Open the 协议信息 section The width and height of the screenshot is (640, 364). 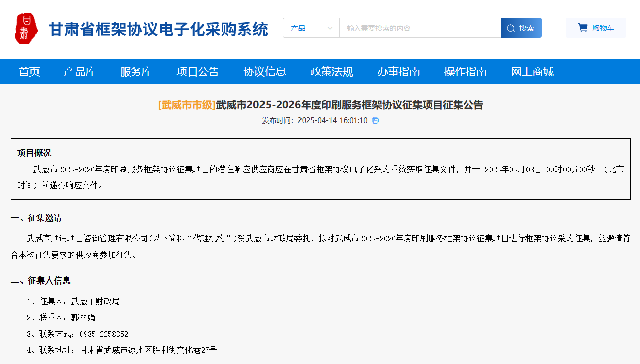(x=265, y=71)
